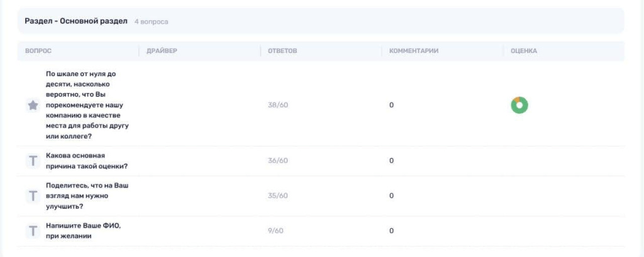Click the T icon beside 'Какова основная причина'

tap(33, 161)
